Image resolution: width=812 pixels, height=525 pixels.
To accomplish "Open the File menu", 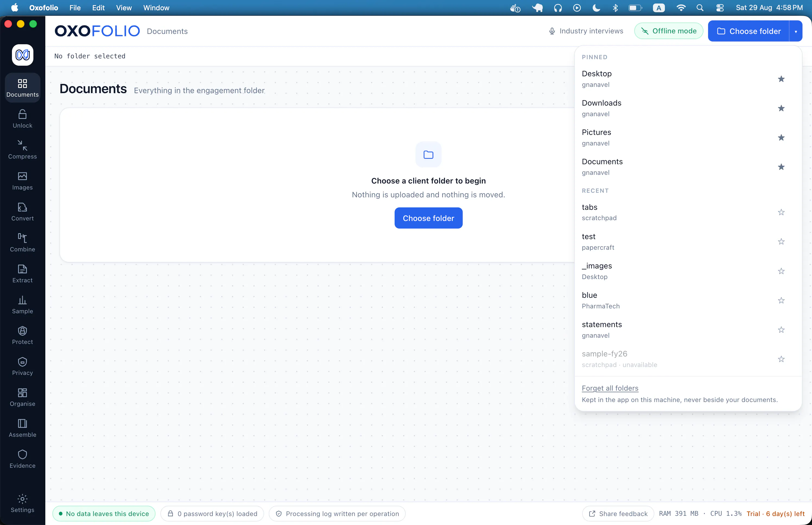I will 75,8.
